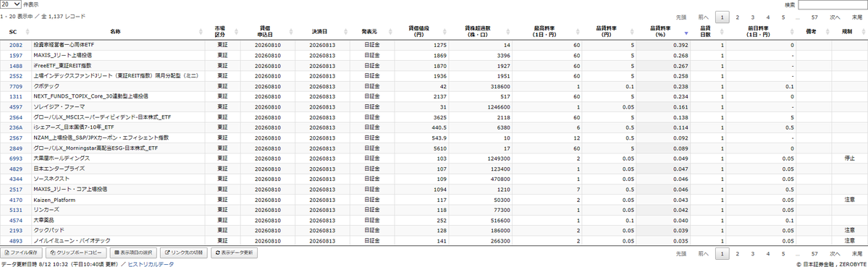Go to page 5 above the table
Viewport: 868px width, 267px height.
[783, 17]
